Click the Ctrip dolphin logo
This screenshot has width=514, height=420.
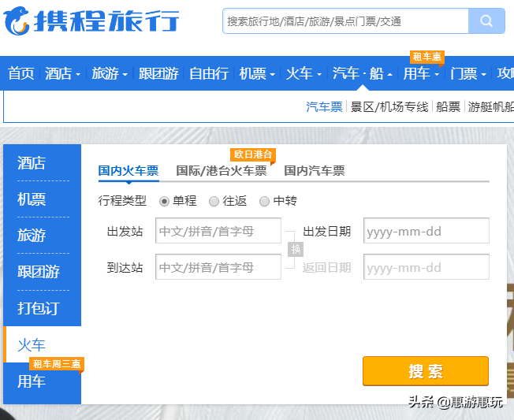17,21
